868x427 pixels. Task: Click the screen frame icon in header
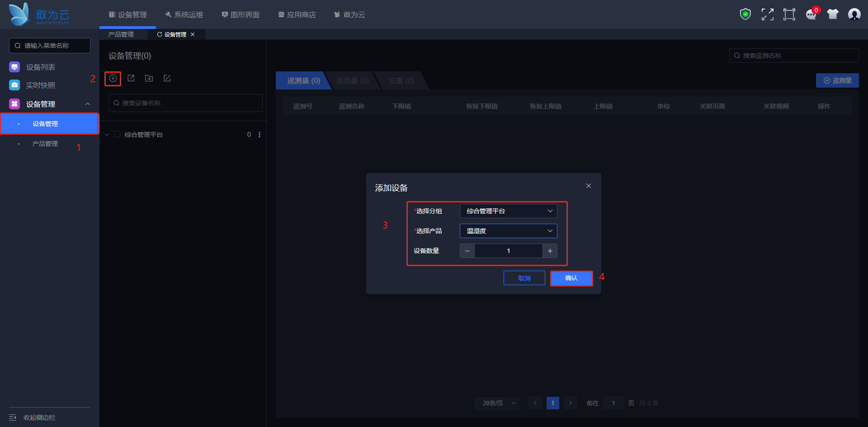click(x=789, y=14)
